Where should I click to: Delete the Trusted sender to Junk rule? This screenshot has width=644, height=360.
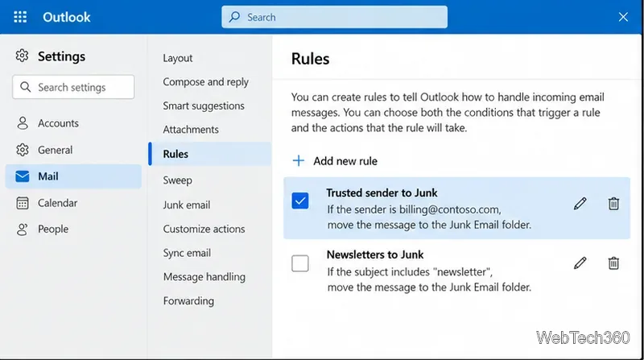[613, 204]
